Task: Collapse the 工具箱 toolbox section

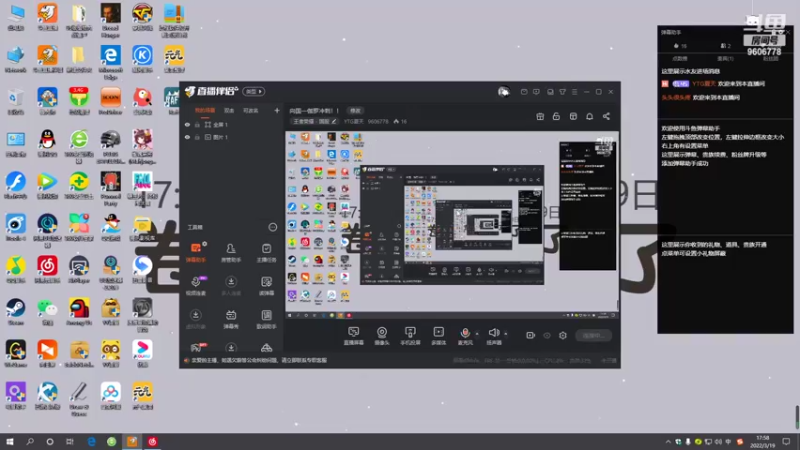Action: pyautogui.click(x=273, y=227)
